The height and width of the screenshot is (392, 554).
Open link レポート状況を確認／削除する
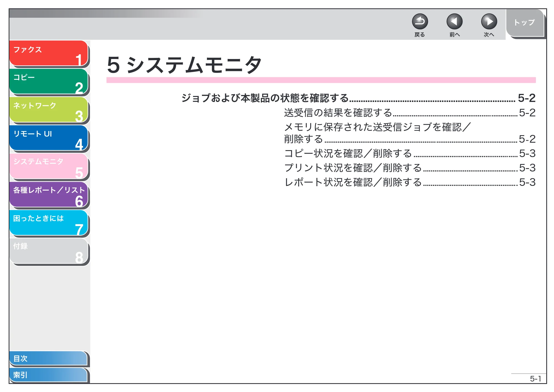410,182
